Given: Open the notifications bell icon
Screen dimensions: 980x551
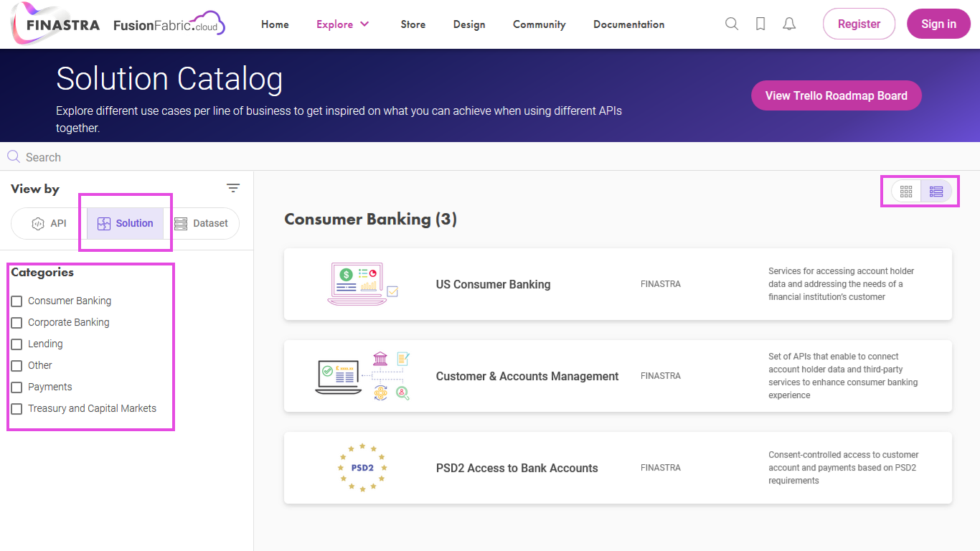Looking at the screenshot, I should (x=789, y=24).
